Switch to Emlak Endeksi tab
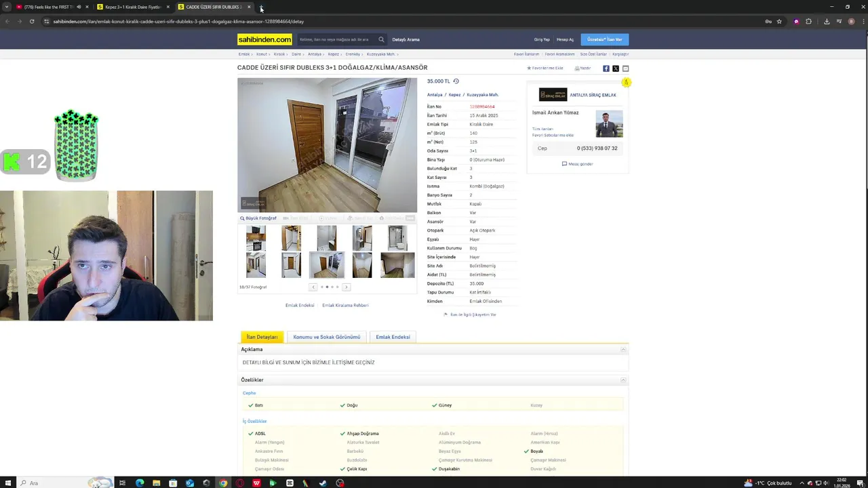Viewport: 868px width, 488px height. 393,337
